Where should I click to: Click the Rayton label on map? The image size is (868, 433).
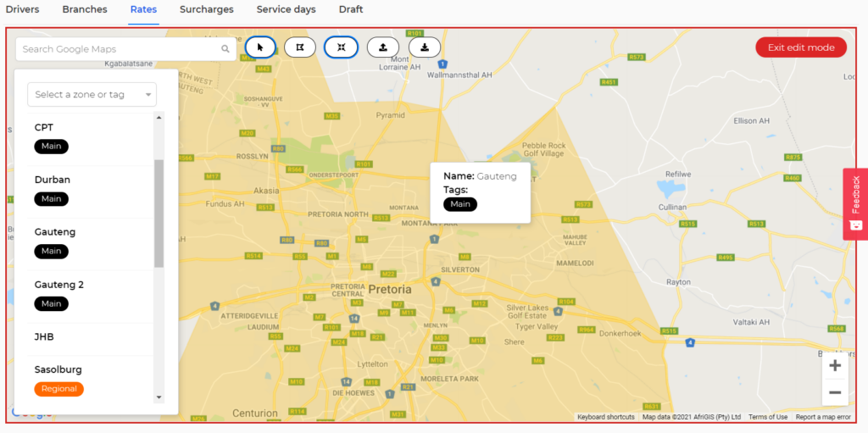coord(678,282)
